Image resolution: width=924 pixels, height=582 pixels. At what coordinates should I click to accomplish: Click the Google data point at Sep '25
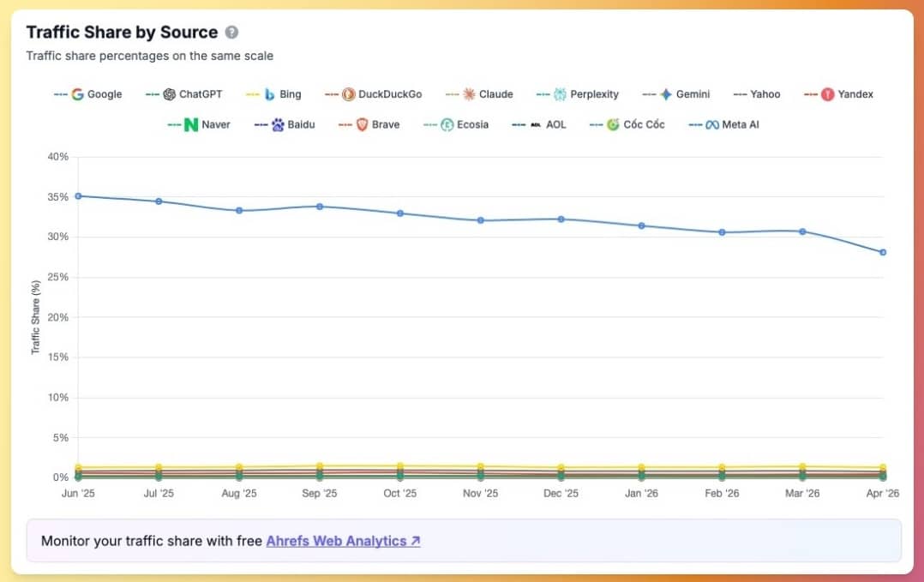point(320,207)
